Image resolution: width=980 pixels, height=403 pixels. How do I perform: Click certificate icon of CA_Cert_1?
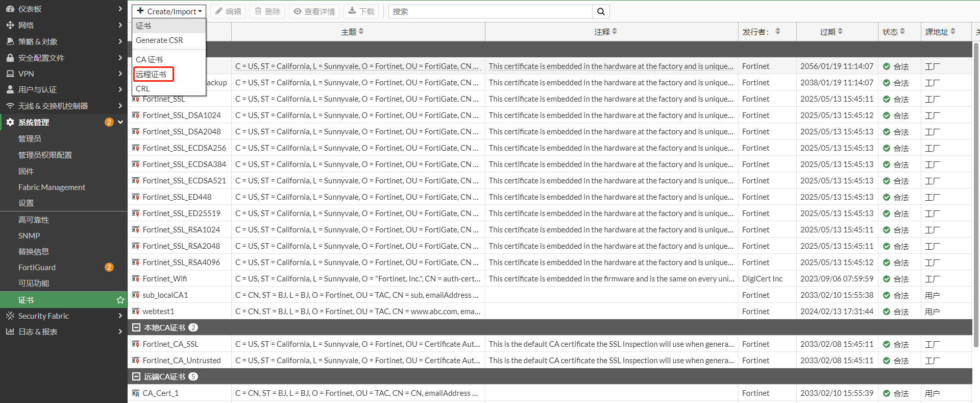136,393
